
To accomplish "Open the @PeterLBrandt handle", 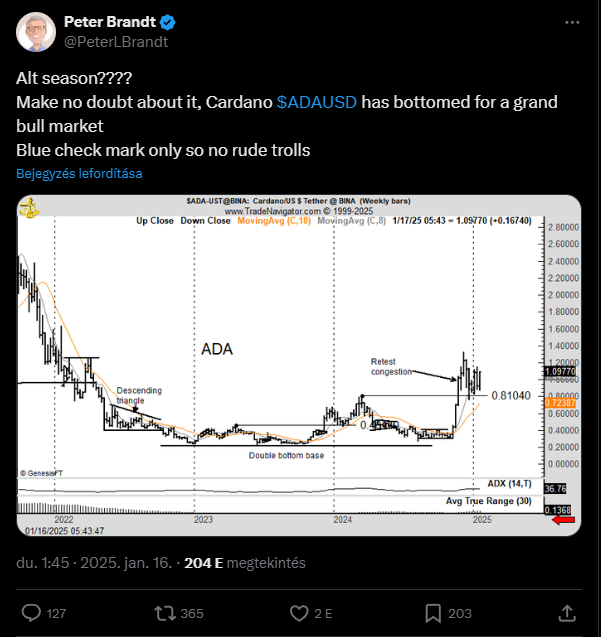I will (x=116, y=42).
